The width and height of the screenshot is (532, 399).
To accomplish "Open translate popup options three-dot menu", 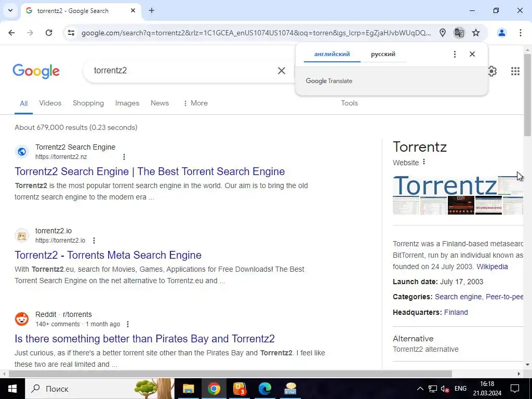I will point(455,54).
